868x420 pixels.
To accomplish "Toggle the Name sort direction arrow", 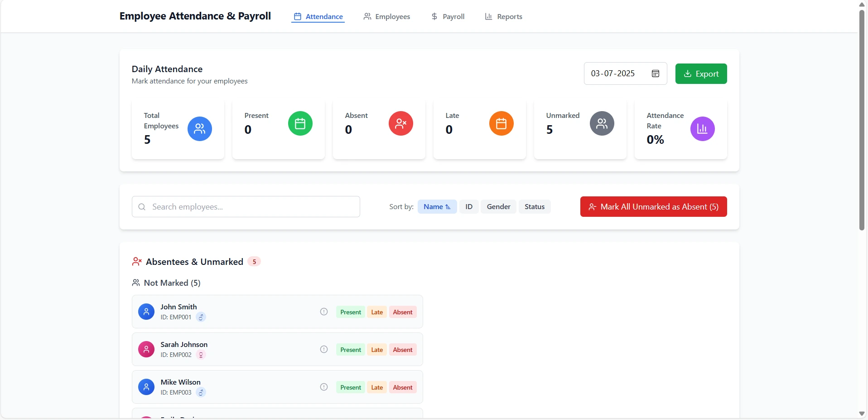I will click(x=448, y=206).
